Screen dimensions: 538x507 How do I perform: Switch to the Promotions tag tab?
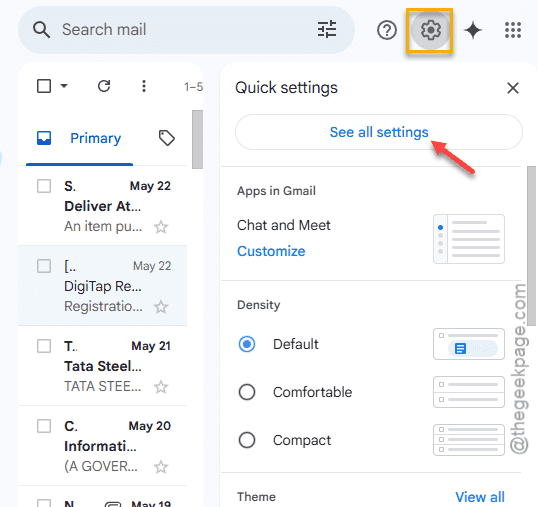[x=167, y=138]
